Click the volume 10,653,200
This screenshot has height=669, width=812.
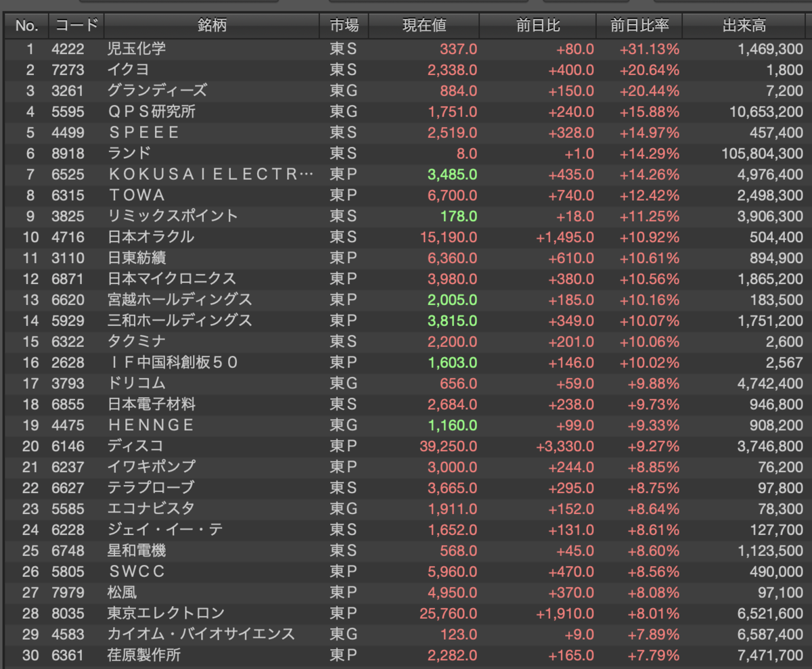coord(766,112)
